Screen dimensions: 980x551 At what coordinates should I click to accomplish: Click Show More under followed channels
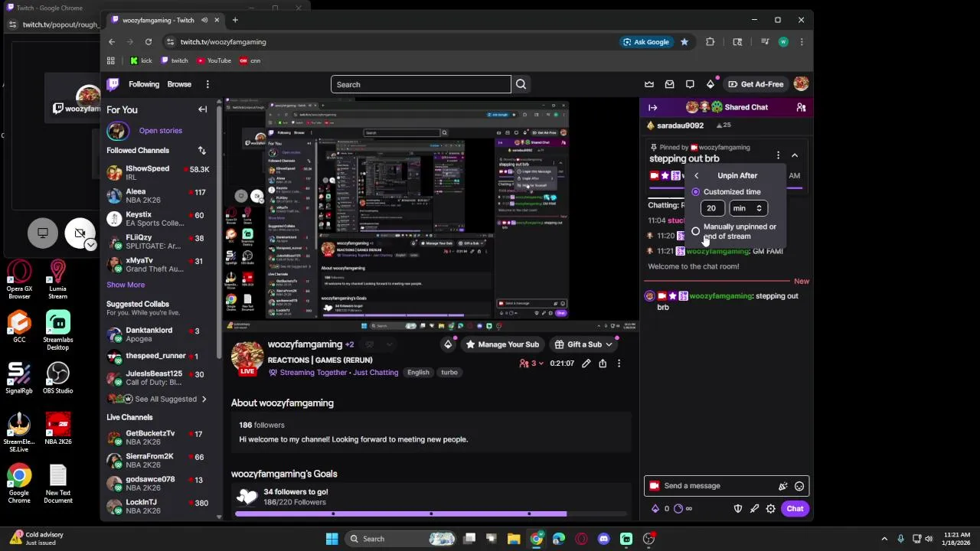tap(126, 285)
